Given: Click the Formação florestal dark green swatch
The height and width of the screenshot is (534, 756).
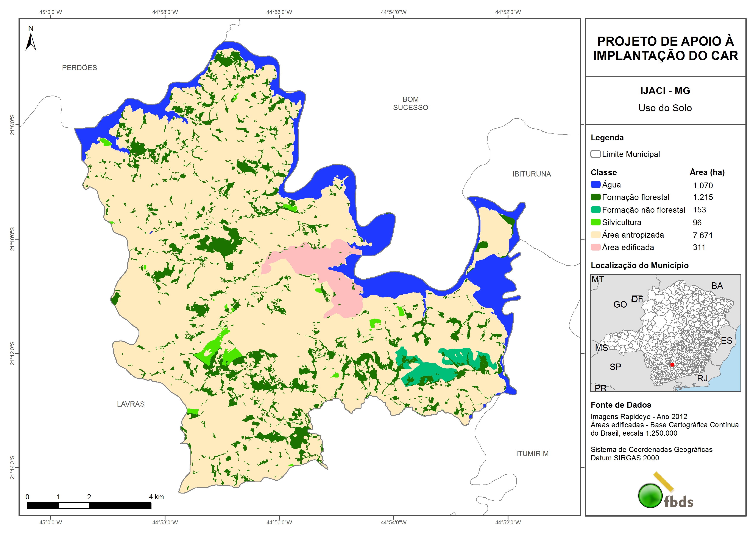Looking at the screenshot, I should coord(595,197).
